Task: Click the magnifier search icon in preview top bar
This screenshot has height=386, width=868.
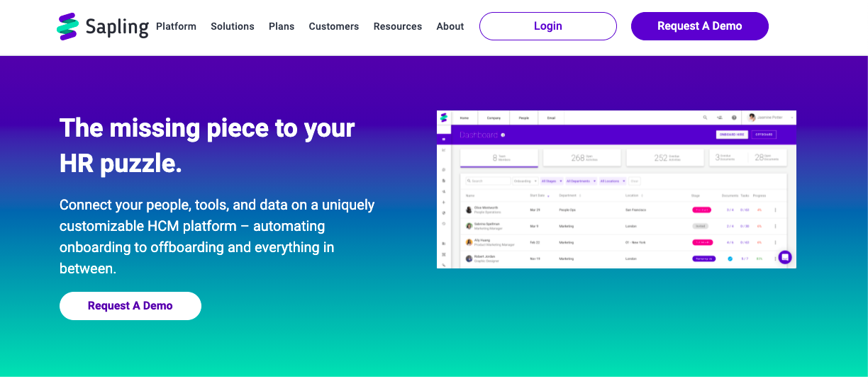Action: pyautogui.click(x=705, y=118)
